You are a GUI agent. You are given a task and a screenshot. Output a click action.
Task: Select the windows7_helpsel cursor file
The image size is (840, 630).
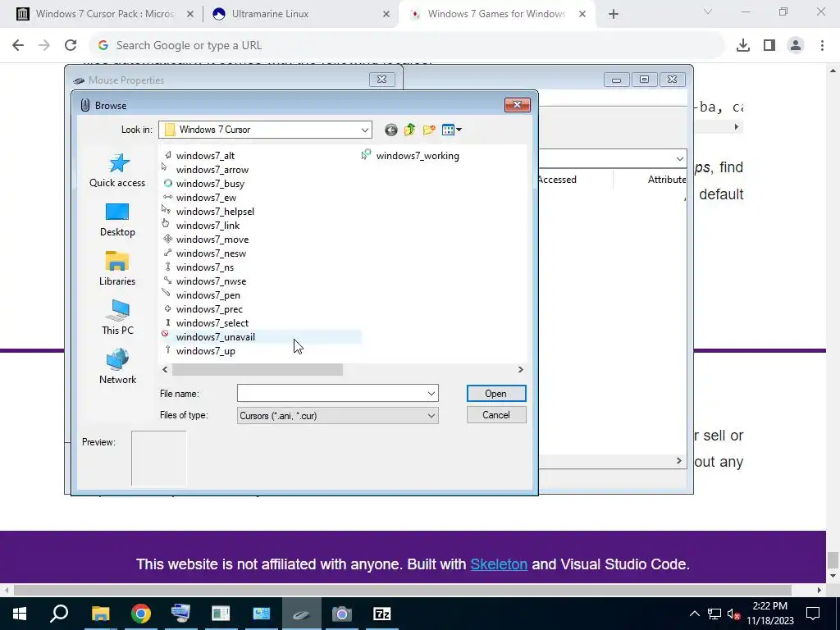click(x=208, y=212)
